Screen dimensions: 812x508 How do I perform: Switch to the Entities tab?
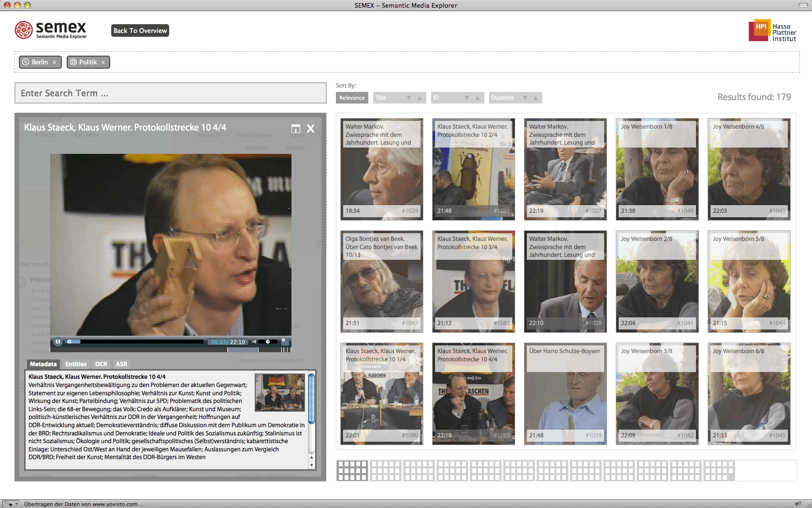76,364
